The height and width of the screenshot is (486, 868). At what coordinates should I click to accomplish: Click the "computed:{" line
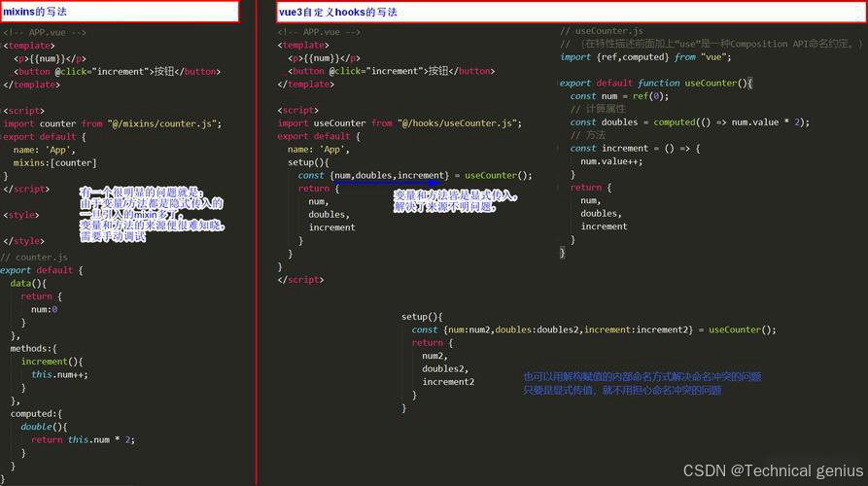pyautogui.click(x=36, y=413)
